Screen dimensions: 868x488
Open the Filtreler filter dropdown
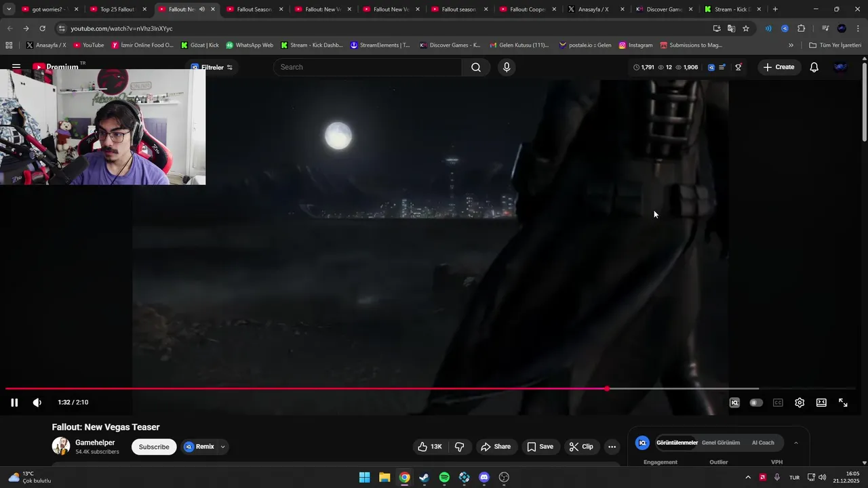(212, 67)
